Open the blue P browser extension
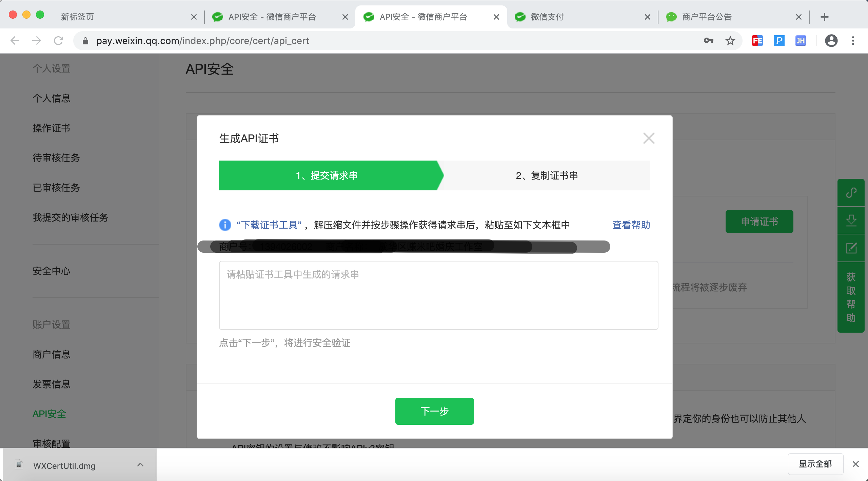Screen dimensions: 868x481 click(x=779, y=41)
